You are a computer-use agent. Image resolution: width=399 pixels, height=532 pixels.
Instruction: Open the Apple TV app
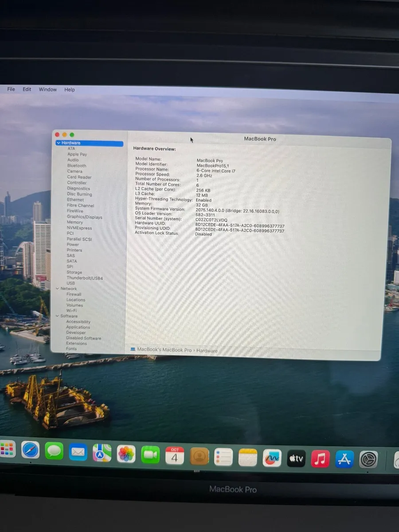point(296,458)
